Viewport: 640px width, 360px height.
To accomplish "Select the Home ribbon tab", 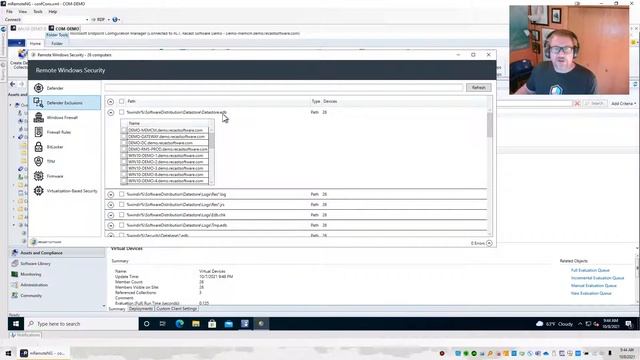I will 35,43.
